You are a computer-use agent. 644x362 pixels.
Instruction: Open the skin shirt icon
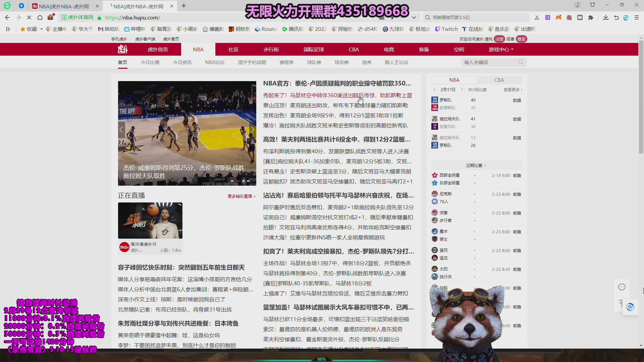[x=592, y=5]
